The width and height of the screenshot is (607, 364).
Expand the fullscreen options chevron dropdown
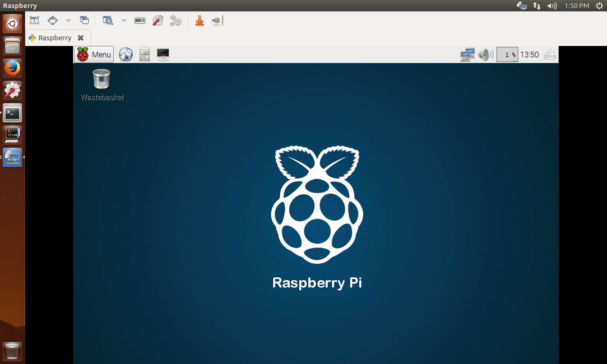[x=68, y=21]
